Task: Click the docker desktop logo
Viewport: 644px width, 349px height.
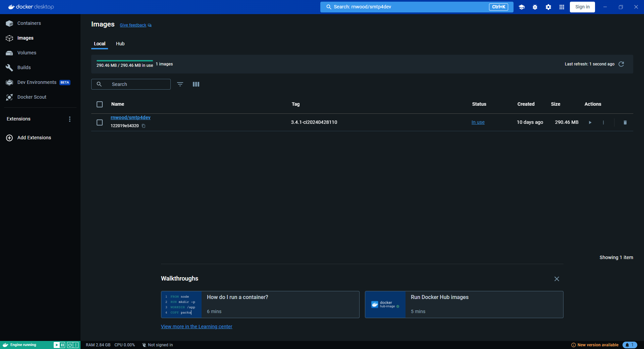Action: [x=31, y=7]
